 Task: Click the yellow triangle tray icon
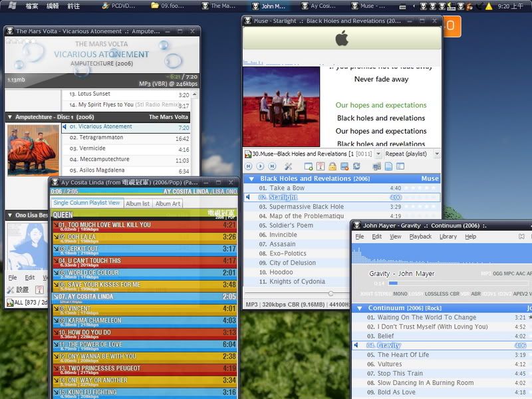[489, 6]
